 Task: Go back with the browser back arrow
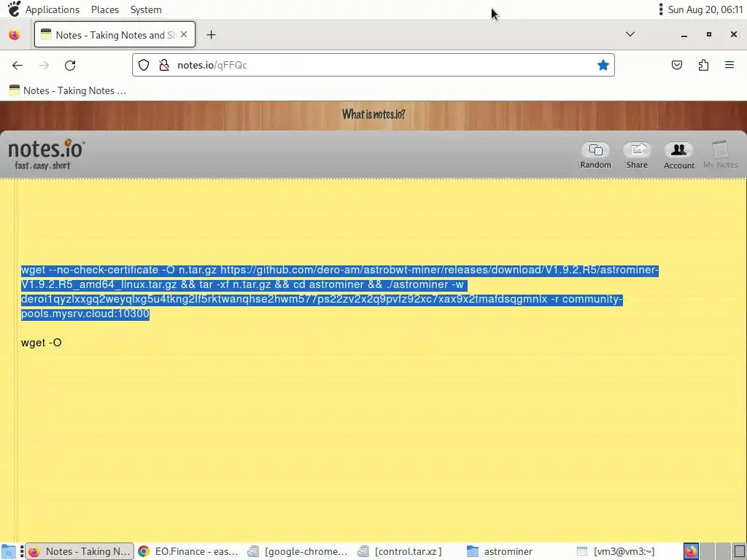click(18, 65)
